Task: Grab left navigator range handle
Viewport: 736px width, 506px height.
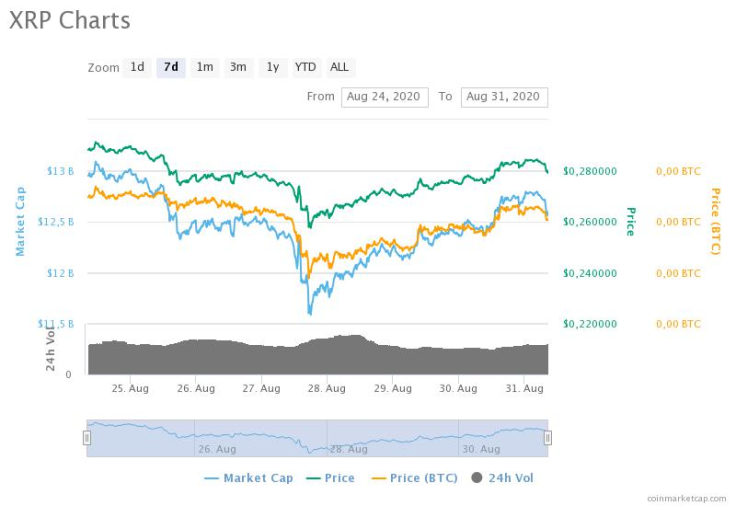Action: point(87,437)
